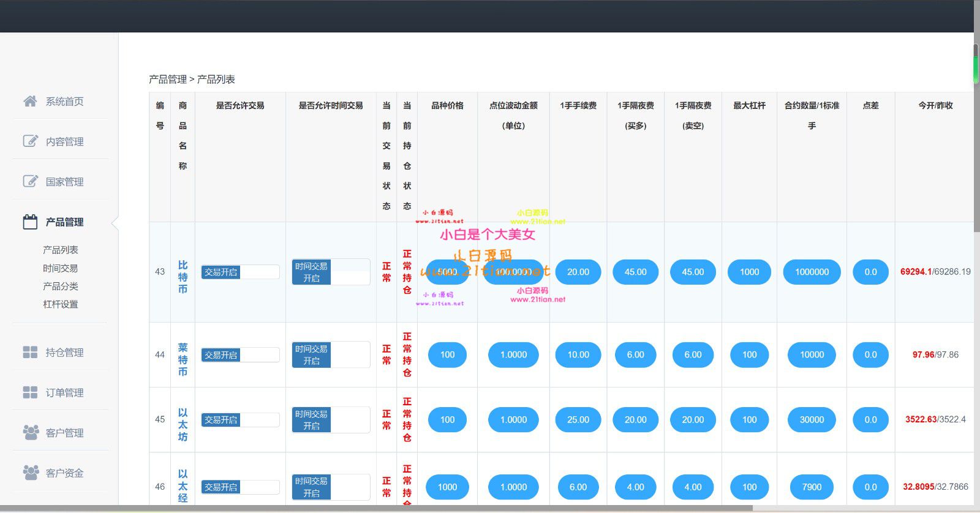The image size is (980, 513).
Task: Toggle 交易开启 switch in row 46
Action: tap(240, 487)
